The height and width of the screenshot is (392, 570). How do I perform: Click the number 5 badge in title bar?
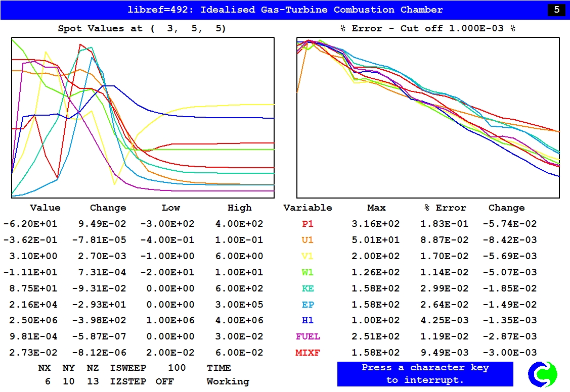(x=556, y=10)
